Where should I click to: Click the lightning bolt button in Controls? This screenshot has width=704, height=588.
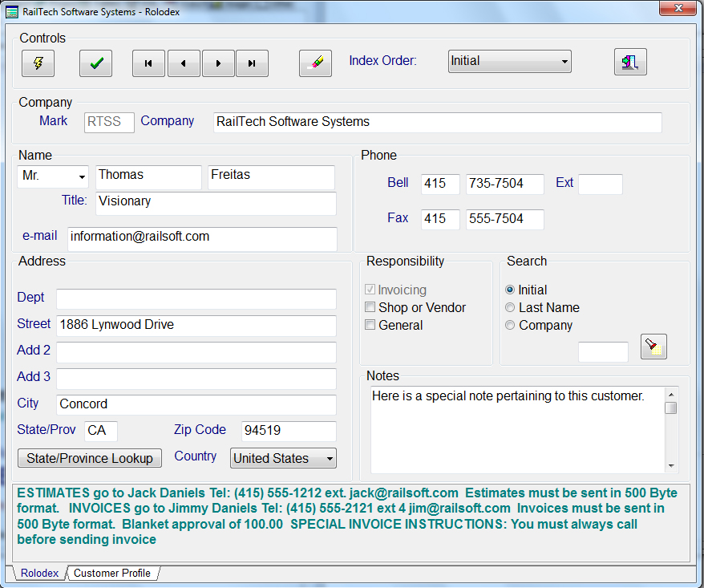pyautogui.click(x=38, y=63)
